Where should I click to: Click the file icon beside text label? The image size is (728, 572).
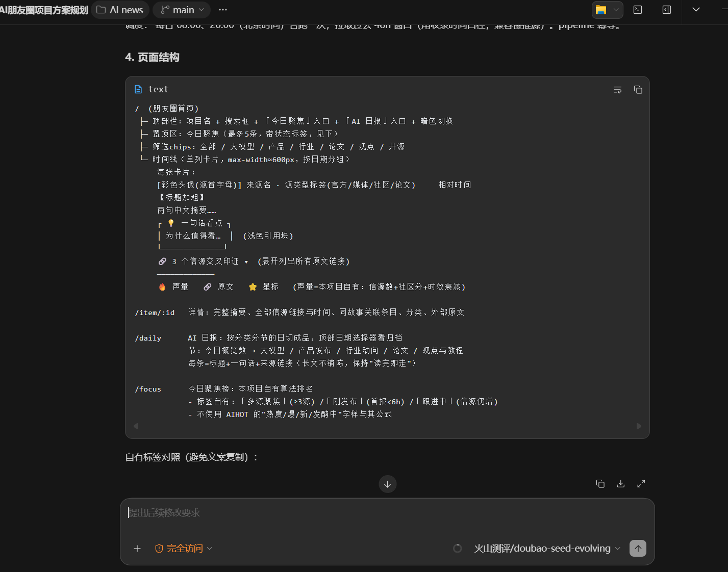[138, 89]
